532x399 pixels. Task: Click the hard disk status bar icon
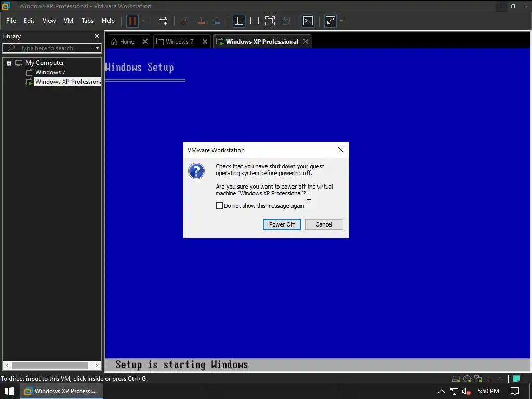click(456, 379)
